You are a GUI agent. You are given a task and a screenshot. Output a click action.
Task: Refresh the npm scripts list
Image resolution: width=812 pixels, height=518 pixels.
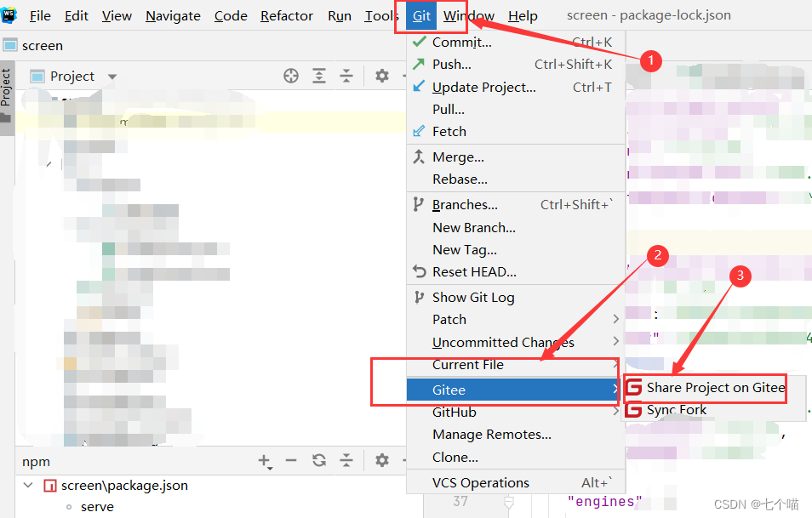[x=319, y=460]
